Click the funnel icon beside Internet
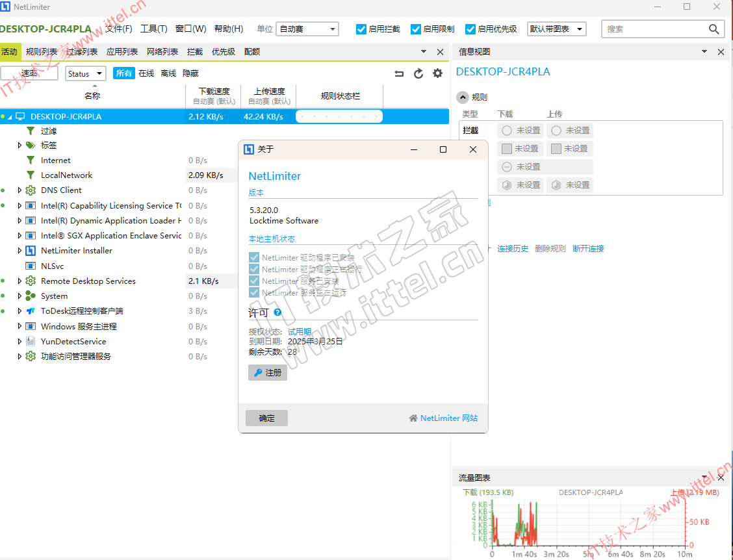The height and width of the screenshot is (560, 733). 31,160
